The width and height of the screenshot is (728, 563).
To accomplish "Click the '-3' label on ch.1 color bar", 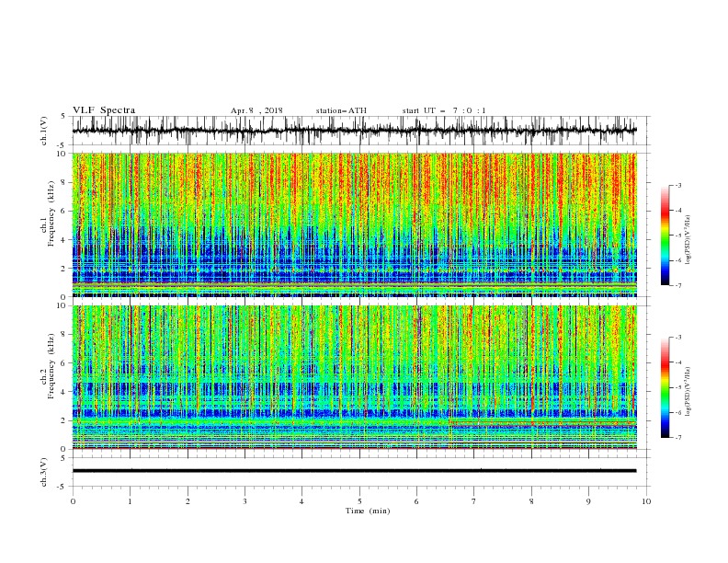I will tap(678, 185).
